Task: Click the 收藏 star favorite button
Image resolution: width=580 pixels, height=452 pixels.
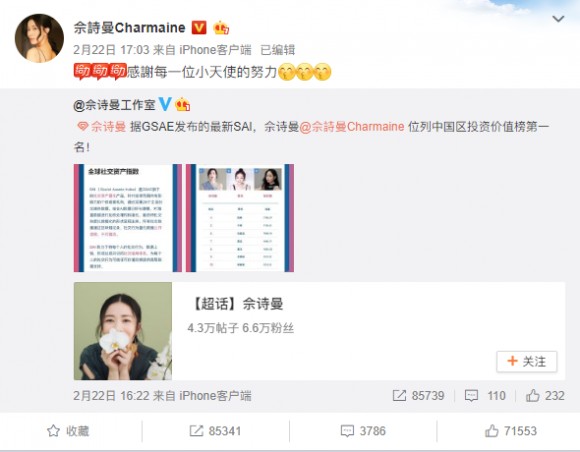Action: click(x=68, y=431)
